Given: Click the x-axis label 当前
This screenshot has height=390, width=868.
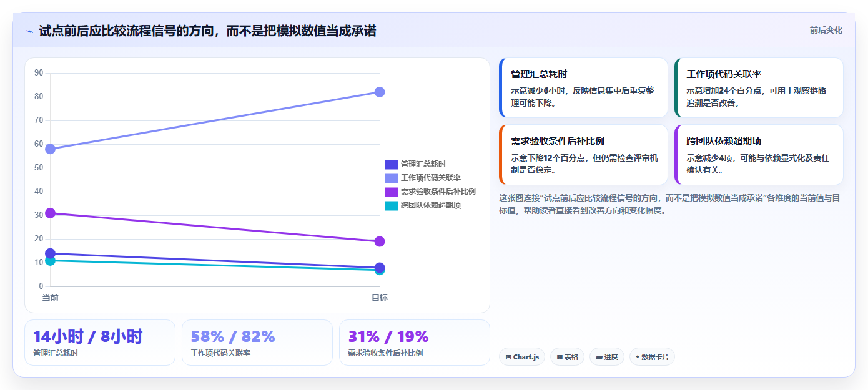Looking at the screenshot, I should (x=51, y=298).
